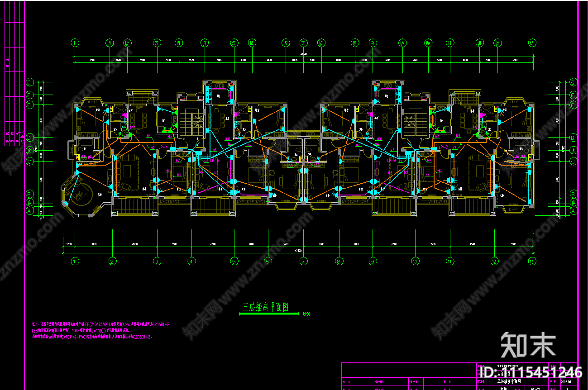Viewport: 588px width, 390px height.
Task: Pick left-side axis bubble B
Action: (30, 194)
